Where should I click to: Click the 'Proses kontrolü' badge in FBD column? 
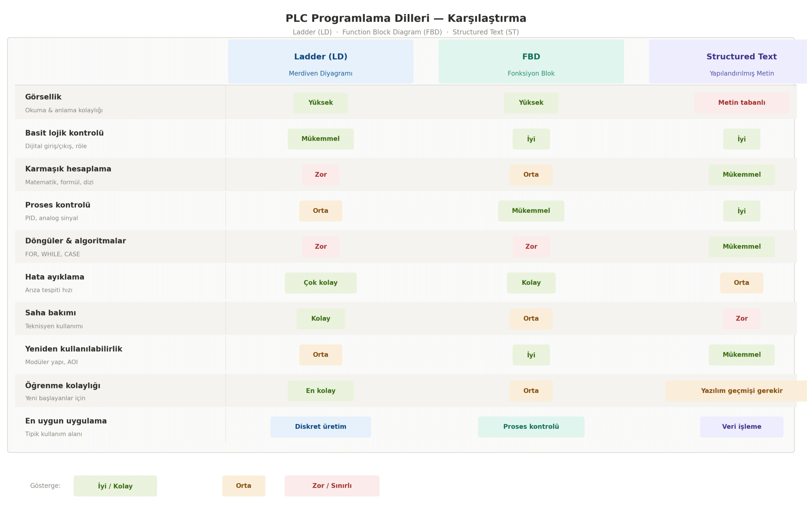(531, 427)
